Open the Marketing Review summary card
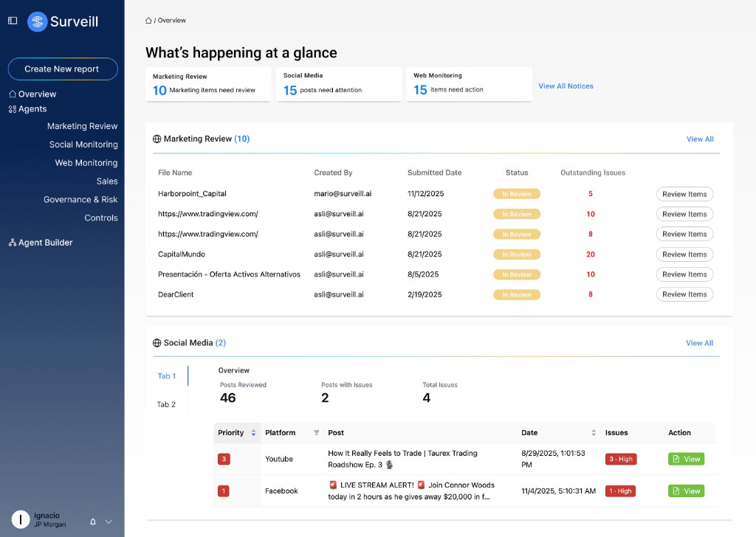Viewport: 756px width, 537px height. pos(208,84)
